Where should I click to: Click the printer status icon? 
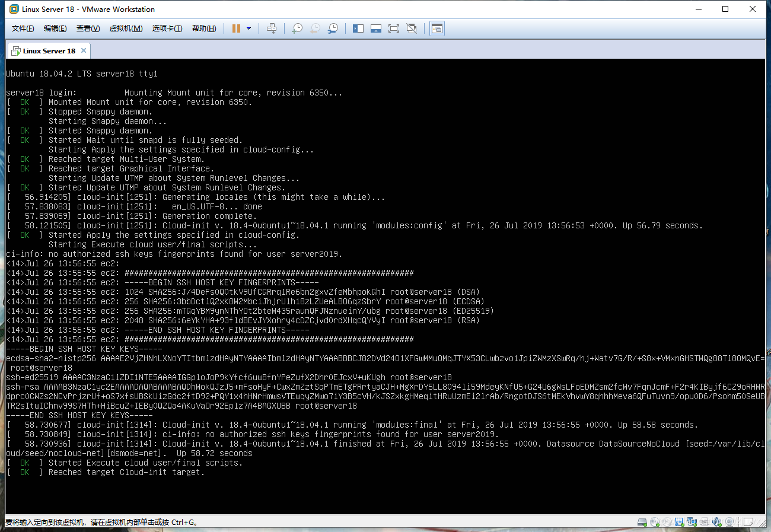click(x=704, y=522)
